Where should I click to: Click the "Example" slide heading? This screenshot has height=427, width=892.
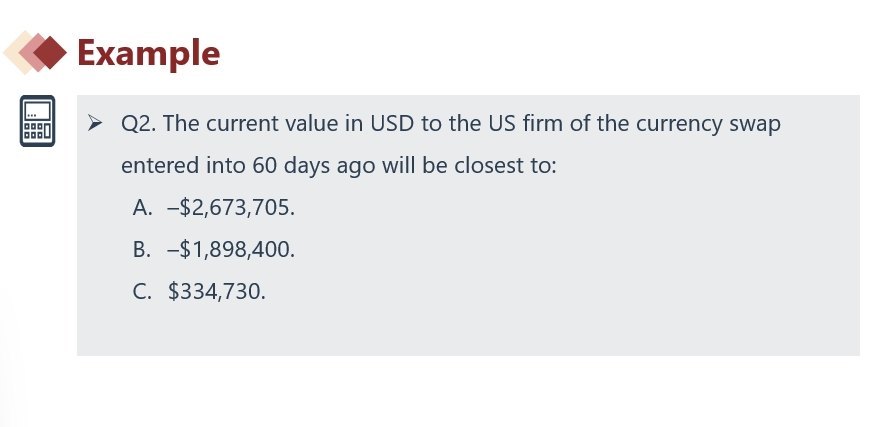tap(147, 52)
